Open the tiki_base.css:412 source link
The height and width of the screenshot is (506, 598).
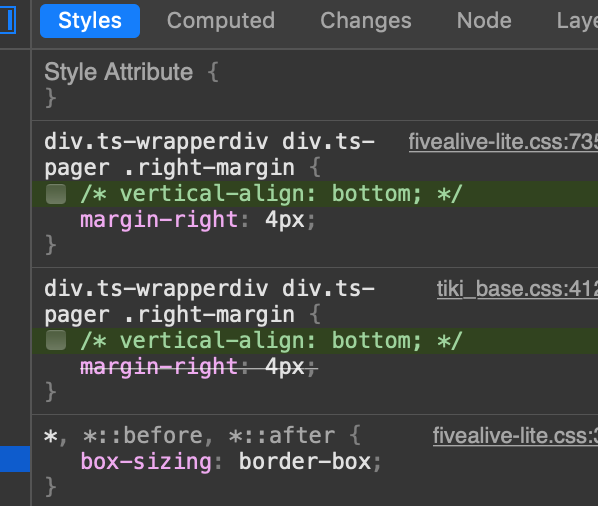517,289
